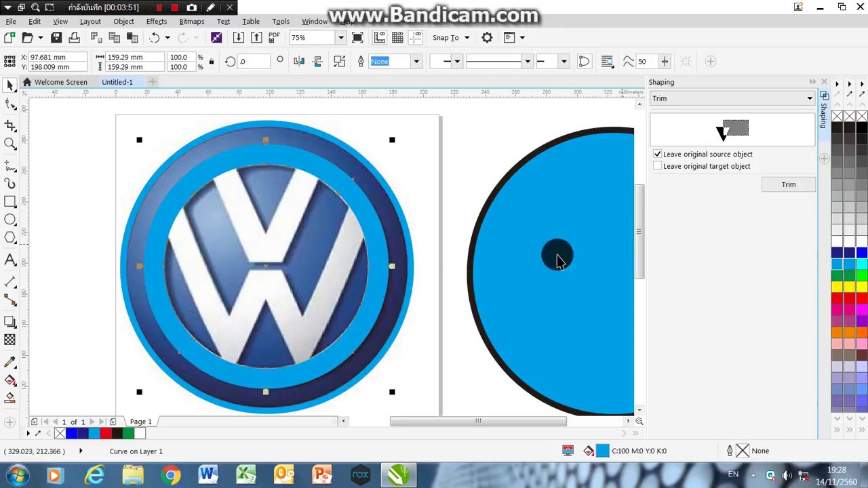
Task: Select the Drop Shadow tool
Action: click(10, 322)
